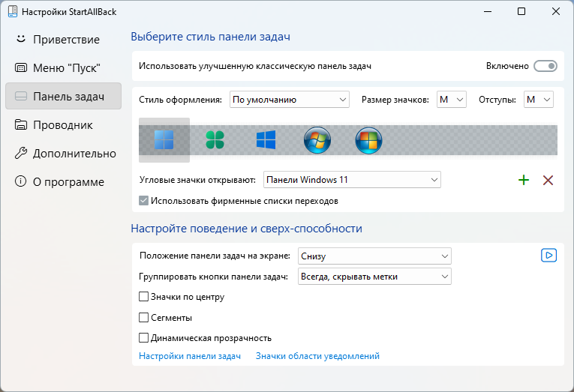The image size is (574, 392).
Task: Select the Windows 11 style start icon
Action: [164, 140]
